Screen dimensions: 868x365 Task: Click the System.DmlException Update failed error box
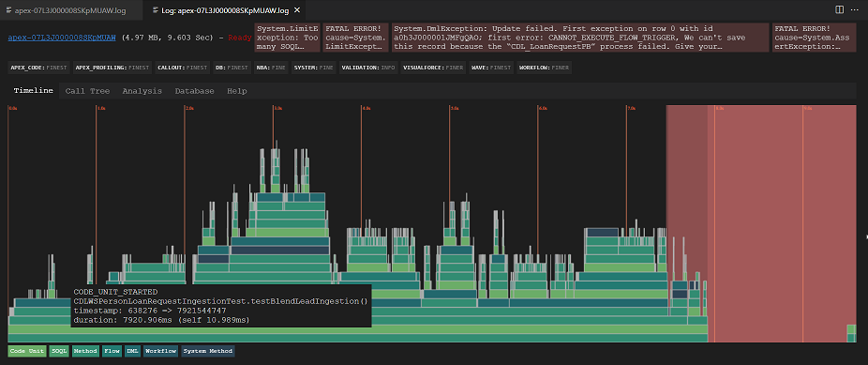tap(580, 38)
